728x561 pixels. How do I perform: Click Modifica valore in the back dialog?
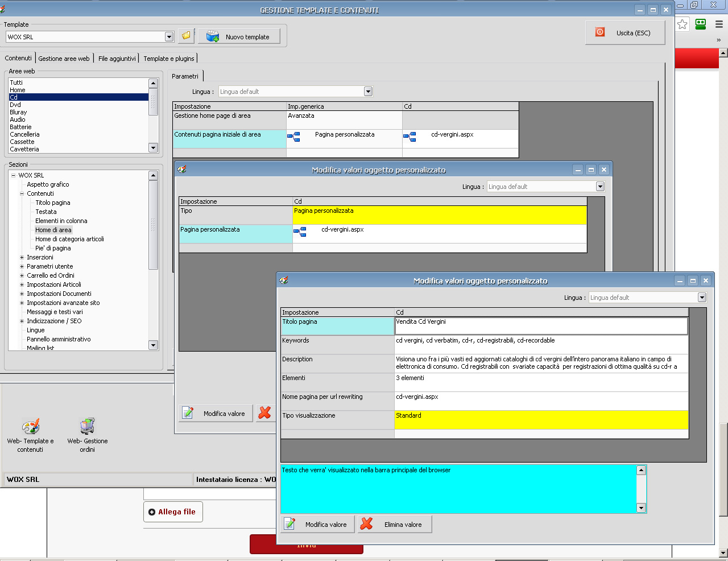[216, 413]
